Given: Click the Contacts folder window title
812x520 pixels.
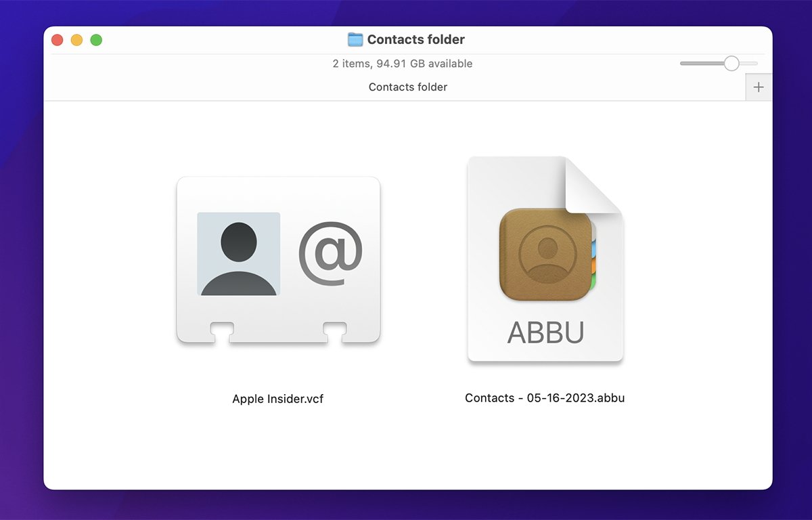Looking at the screenshot, I should 416,39.
